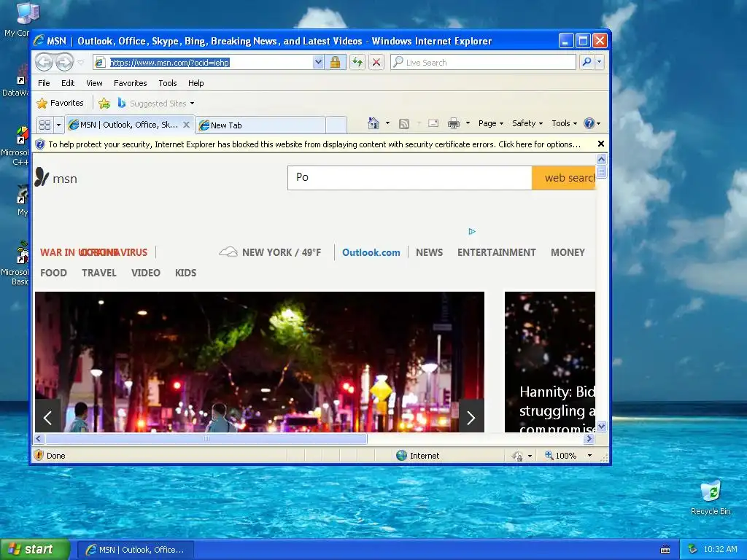This screenshot has width=747, height=560.
Task: Open the ENTERTAINMENT section link
Action: (x=496, y=252)
